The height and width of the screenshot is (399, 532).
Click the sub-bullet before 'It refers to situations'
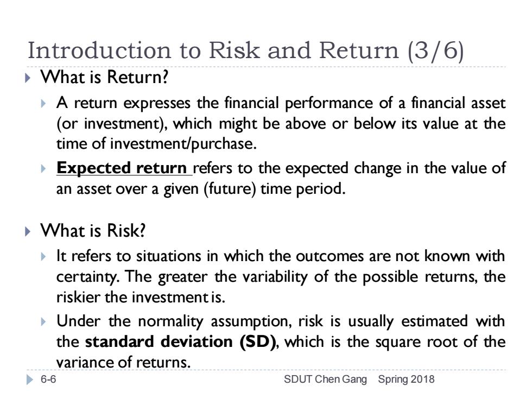point(43,256)
